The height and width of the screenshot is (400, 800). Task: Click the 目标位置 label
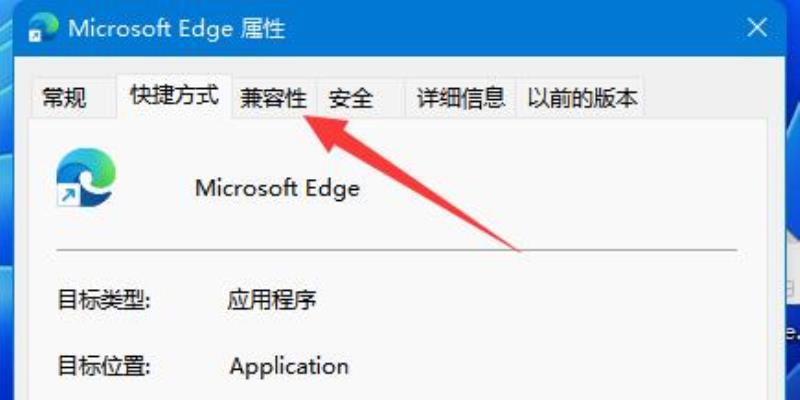point(104,366)
